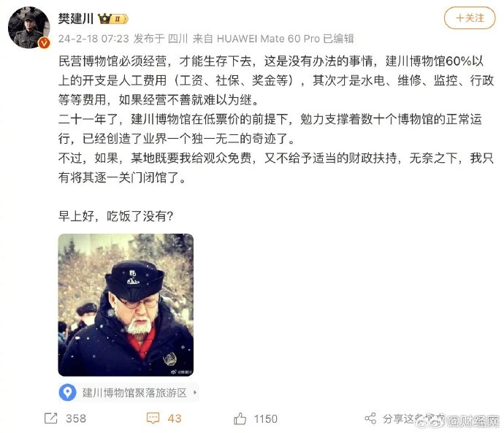Open 建川博物馆聚落旅游区 location link
The height and width of the screenshot is (433, 504).
coord(134,393)
